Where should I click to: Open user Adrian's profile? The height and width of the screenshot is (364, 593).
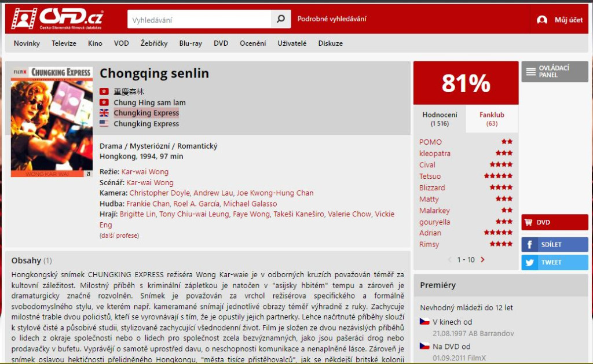pyautogui.click(x=430, y=233)
